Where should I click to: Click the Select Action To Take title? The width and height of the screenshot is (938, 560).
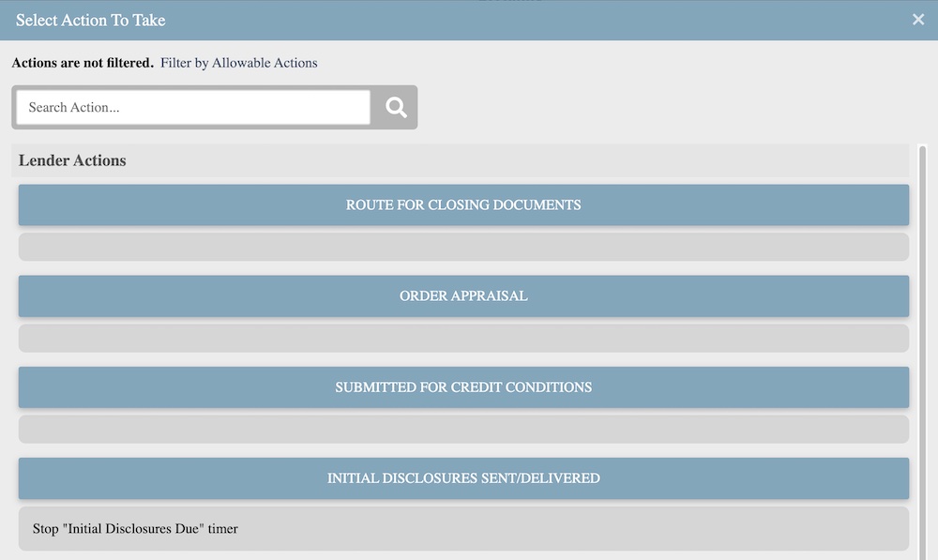click(x=90, y=20)
